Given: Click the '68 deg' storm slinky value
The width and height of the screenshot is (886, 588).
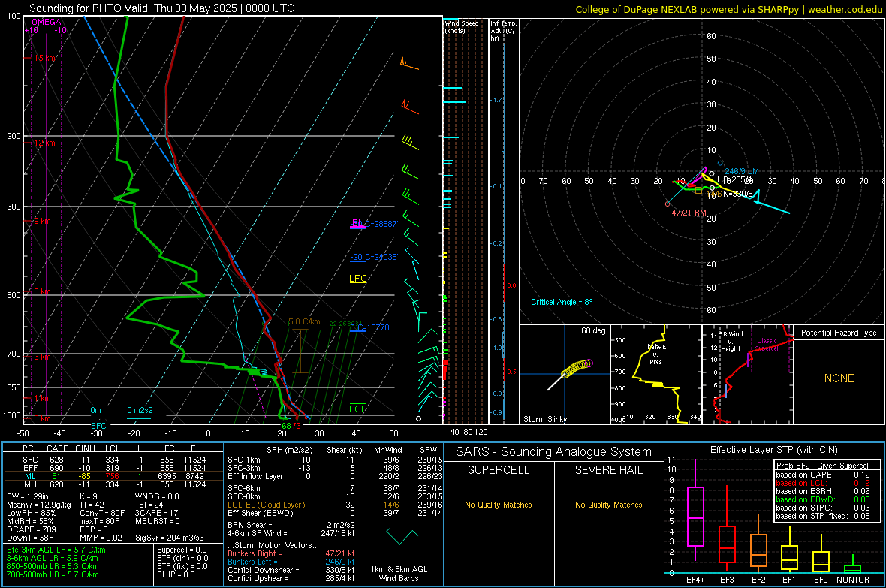Looking at the screenshot, I should point(593,330).
